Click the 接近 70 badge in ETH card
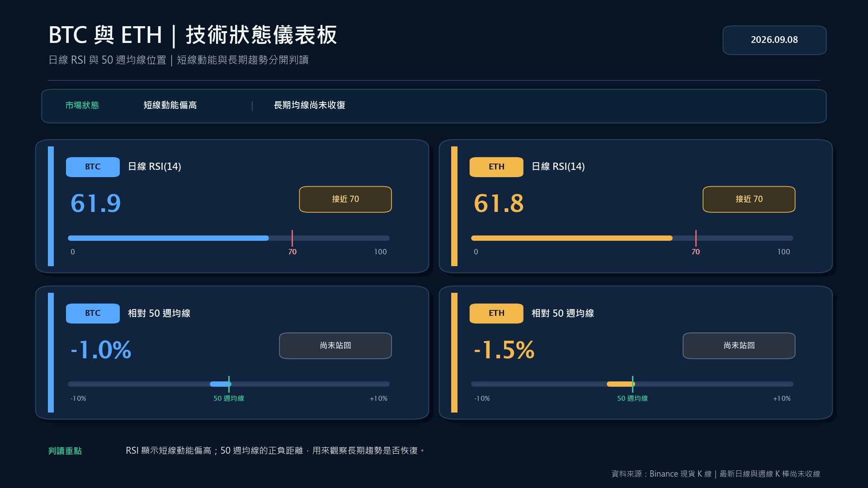 pos(749,199)
